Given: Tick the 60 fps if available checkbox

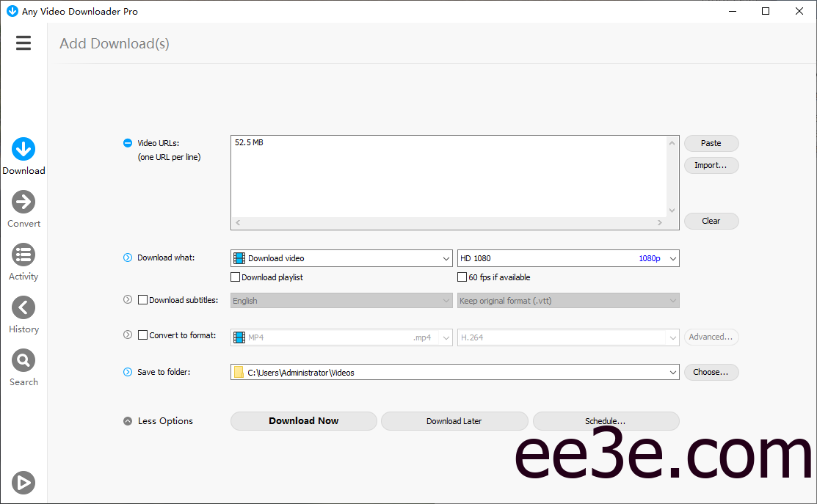Looking at the screenshot, I should pyautogui.click(x=462, y=277).
